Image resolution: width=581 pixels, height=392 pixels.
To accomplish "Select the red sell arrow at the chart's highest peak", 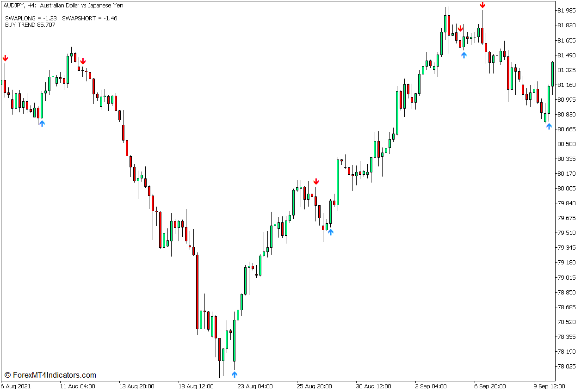I will [x=482, y=5].
